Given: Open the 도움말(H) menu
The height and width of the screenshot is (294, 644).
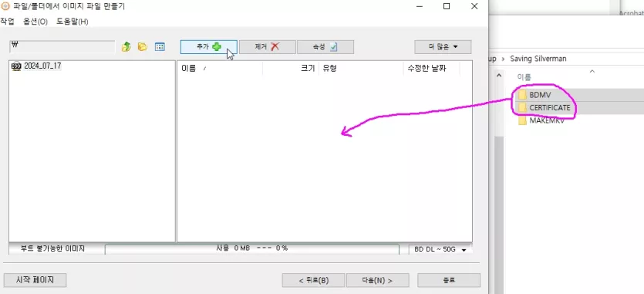Looking at the screenshot, I should (x=72, y=22).
